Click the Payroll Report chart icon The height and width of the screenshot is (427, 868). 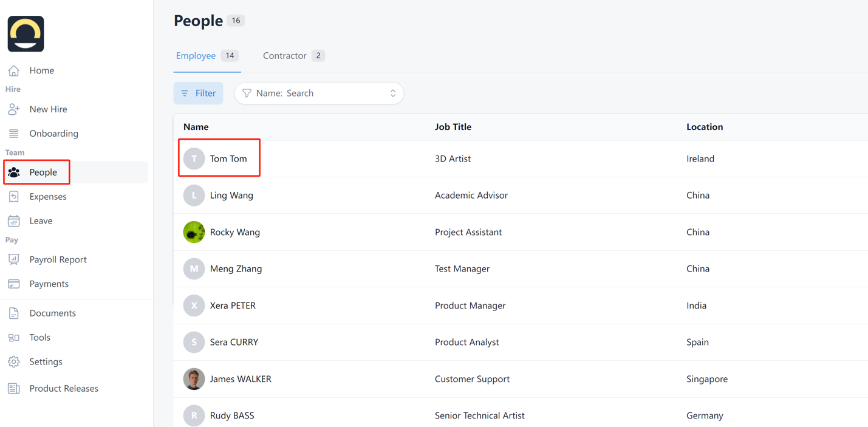pyautogui.click(x=14, y=259)
